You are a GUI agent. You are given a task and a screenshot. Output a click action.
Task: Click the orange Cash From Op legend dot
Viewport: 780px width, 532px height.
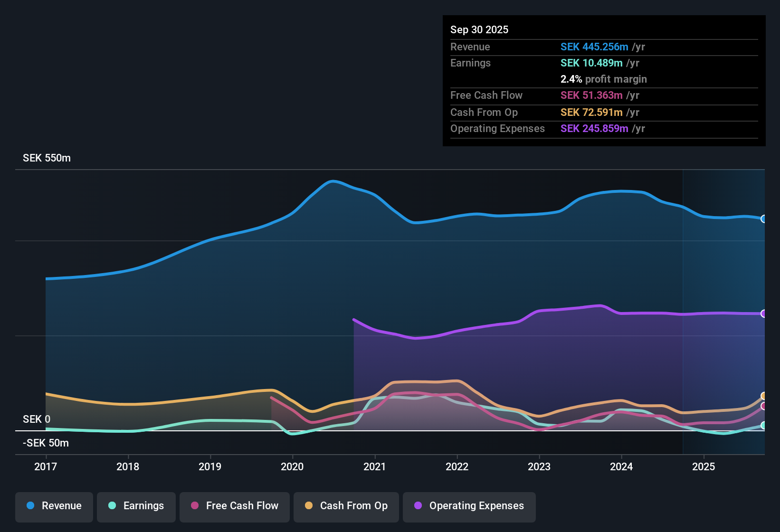click(308, 506)
